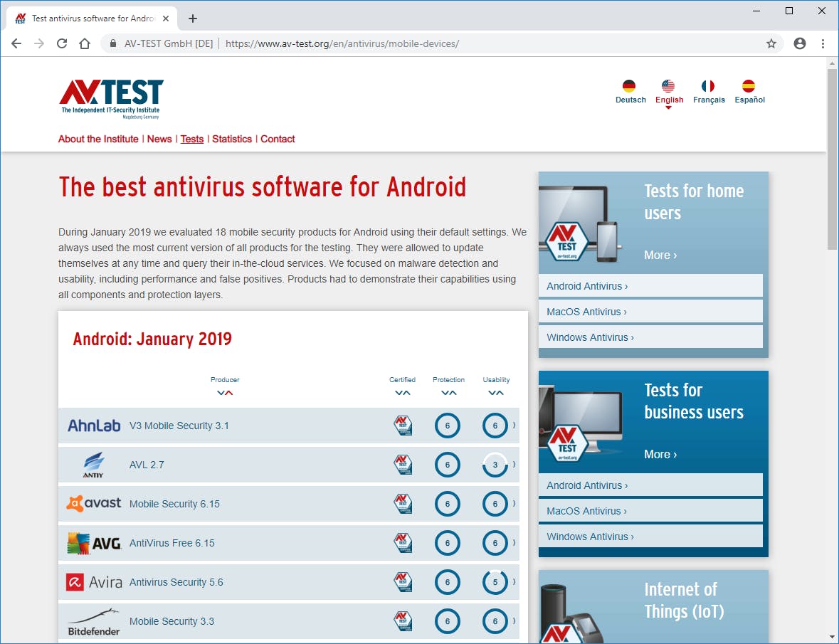Click Bitdefender's certified badge icon
This screenshot has width=839, height=644.
point(403,621)
